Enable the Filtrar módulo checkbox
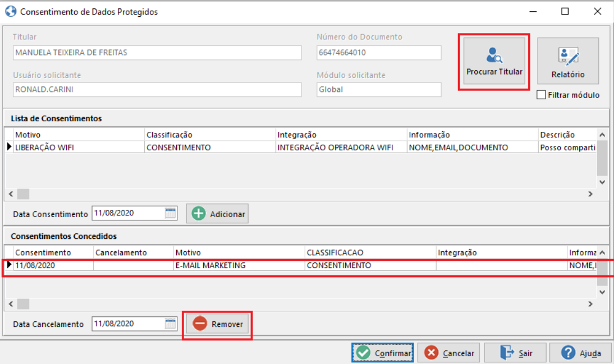 pos(541,95)
